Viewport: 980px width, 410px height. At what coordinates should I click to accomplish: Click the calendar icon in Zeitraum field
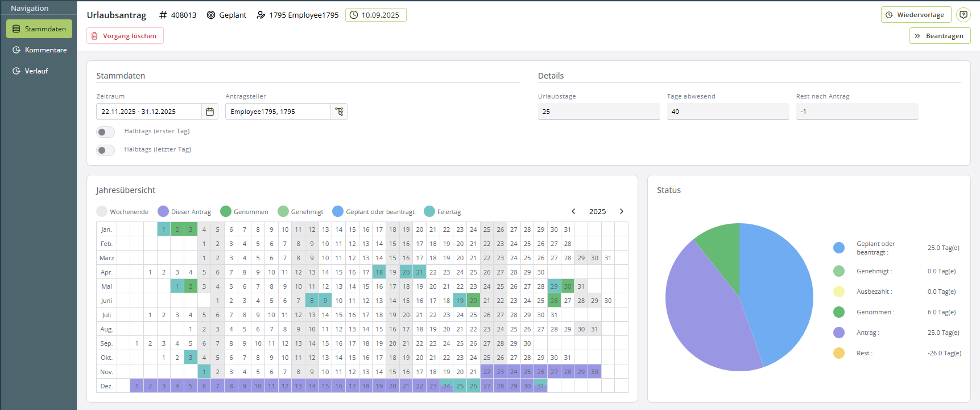[210, 112]
